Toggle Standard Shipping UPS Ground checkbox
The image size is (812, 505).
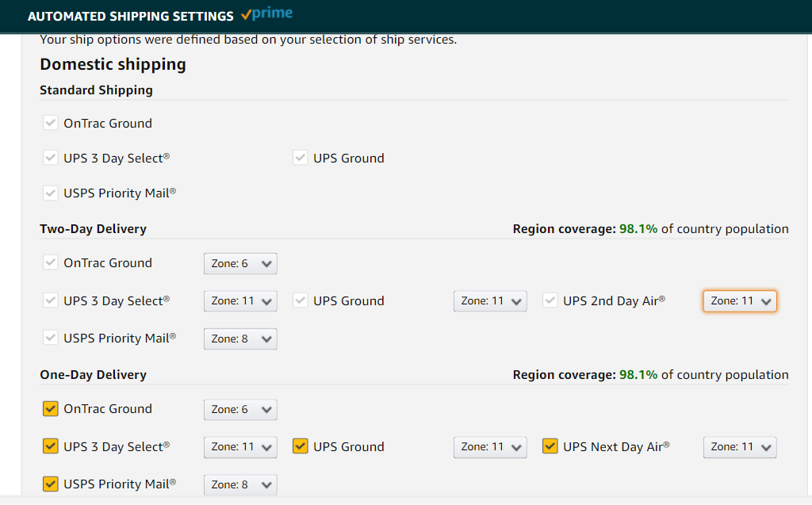coord(301,158)
